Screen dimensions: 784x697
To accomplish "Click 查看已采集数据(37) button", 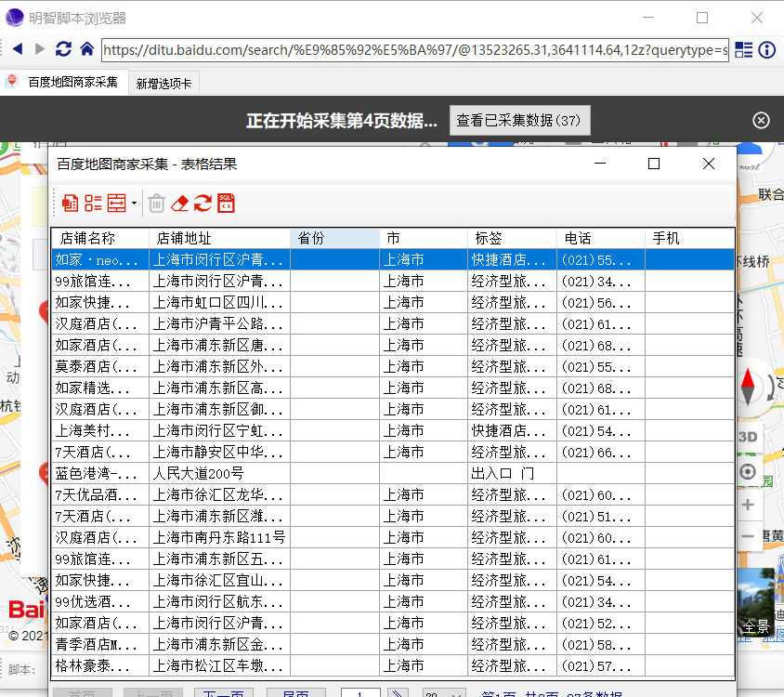I will coord(519,120).
